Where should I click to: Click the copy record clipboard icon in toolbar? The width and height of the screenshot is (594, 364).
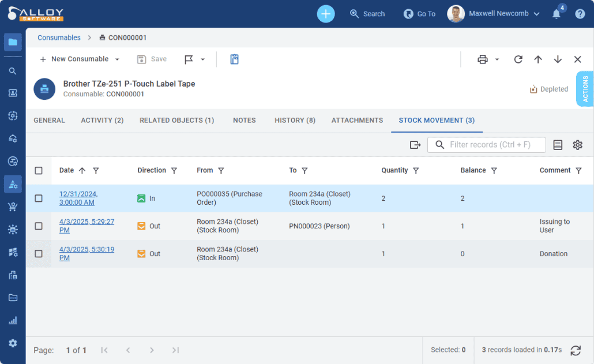(234, 59)
